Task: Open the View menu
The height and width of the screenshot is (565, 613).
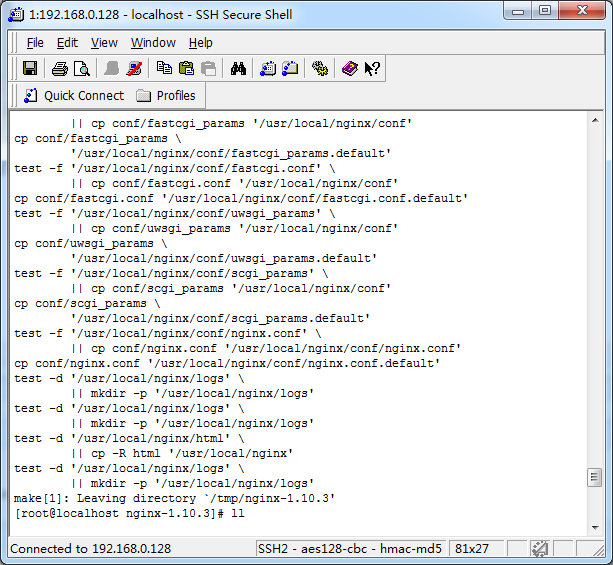Action: pos(104,43)
